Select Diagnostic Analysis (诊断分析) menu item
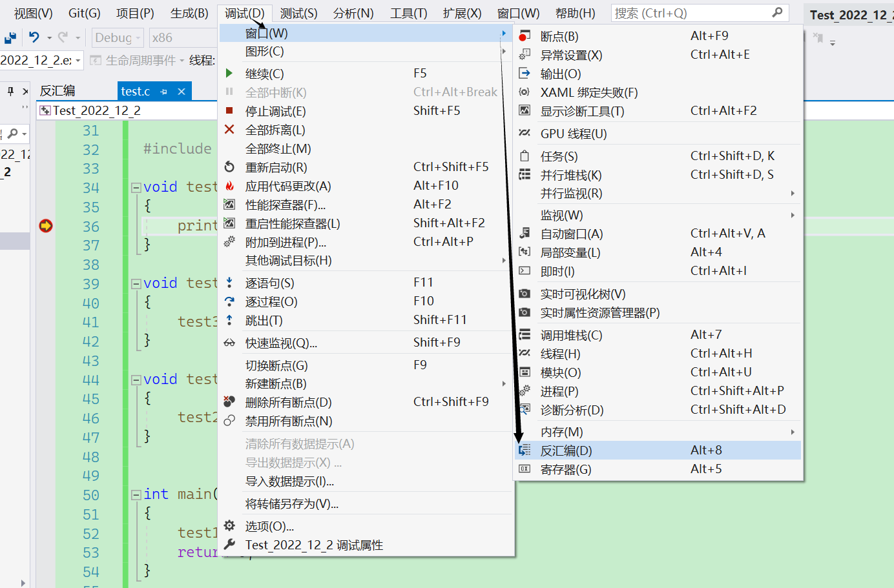The image size is (894, 588). tap(658, 410)
